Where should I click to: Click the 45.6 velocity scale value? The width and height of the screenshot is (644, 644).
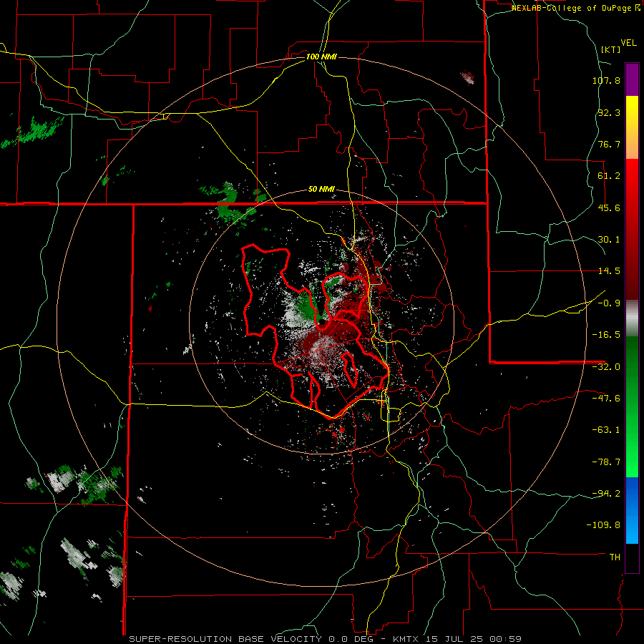pos(609,208)
